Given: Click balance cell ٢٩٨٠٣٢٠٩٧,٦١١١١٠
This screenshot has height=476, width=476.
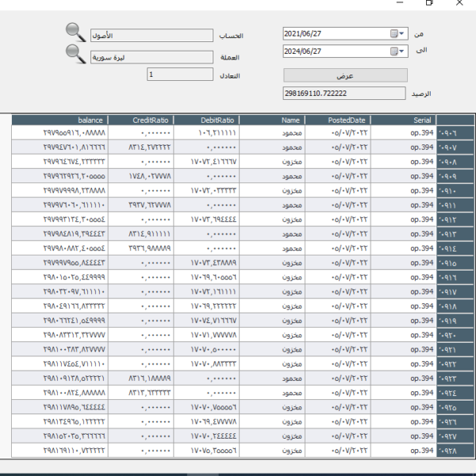Looking at the screenshot, I should coord(59,291).
